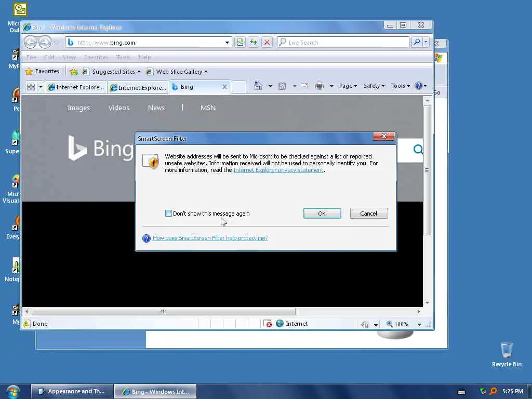Open Quick Tabs list dropdown arrow
This screenshot has width=532, height=399.
[41, 87]
